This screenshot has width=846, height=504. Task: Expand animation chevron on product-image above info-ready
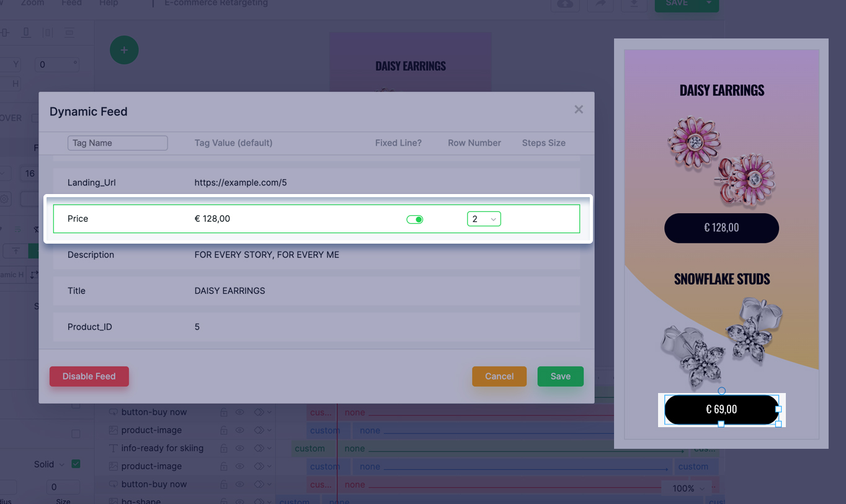pos(270,430)
